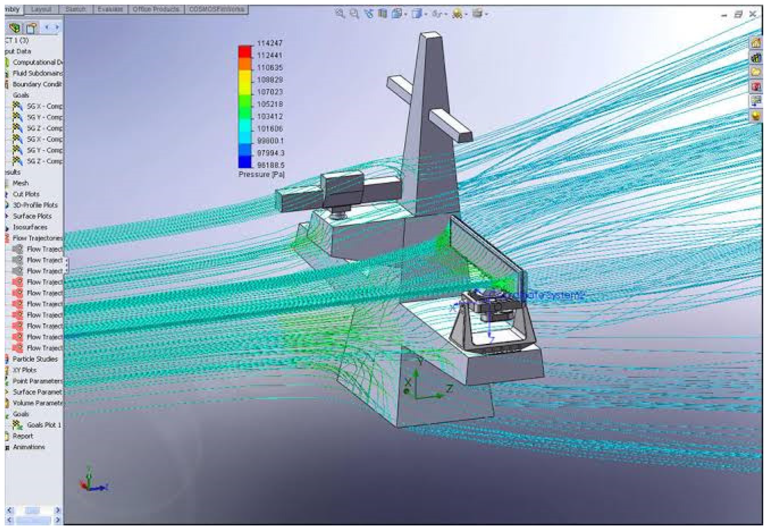
Task: Click the Section View icon in view toolbar
Action: pyautogui.click(x=383, y=14)
